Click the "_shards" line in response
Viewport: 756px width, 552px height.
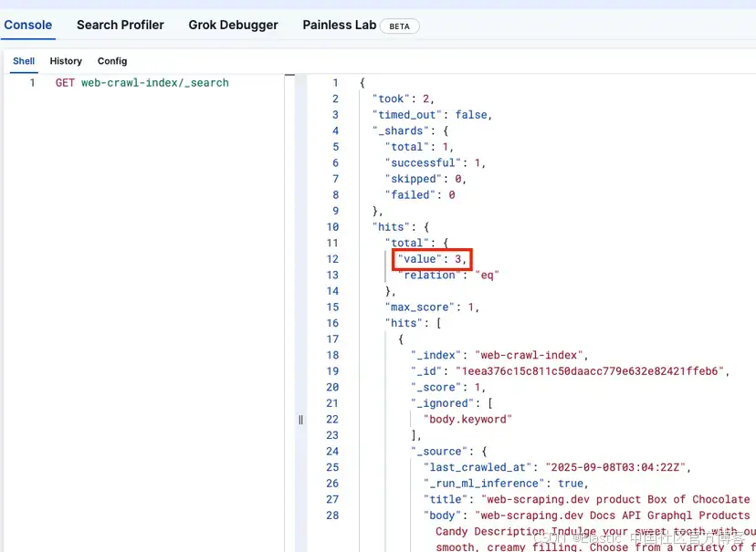tap(410, 130)
